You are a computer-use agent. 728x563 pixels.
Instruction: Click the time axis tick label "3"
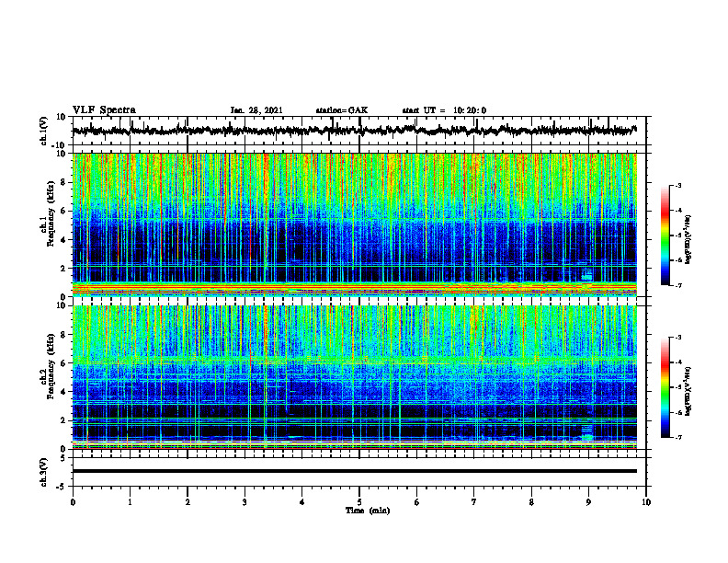tap(245, 502)
